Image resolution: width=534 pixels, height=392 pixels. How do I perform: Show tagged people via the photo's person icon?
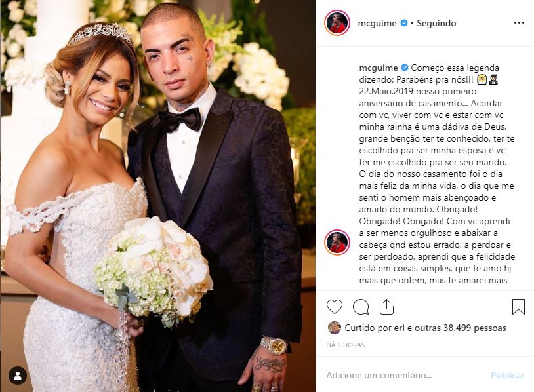pyautogui.click(x=18, y=376)
